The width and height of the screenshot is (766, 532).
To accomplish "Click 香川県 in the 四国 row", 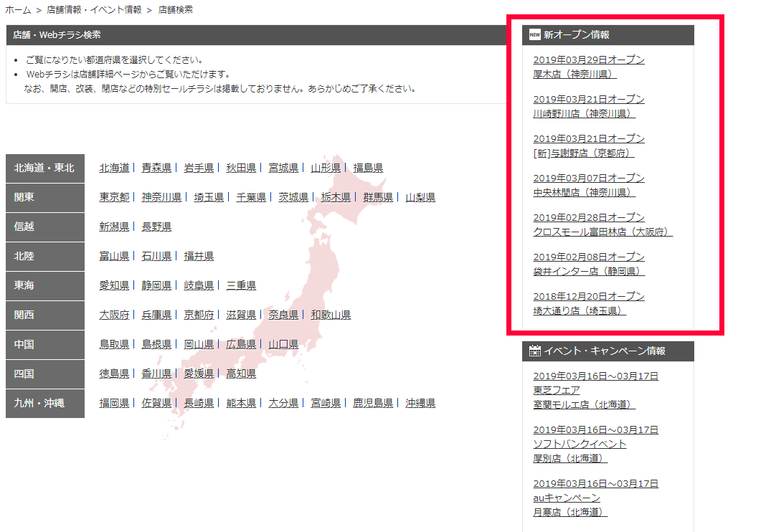I will pos(156,374).
